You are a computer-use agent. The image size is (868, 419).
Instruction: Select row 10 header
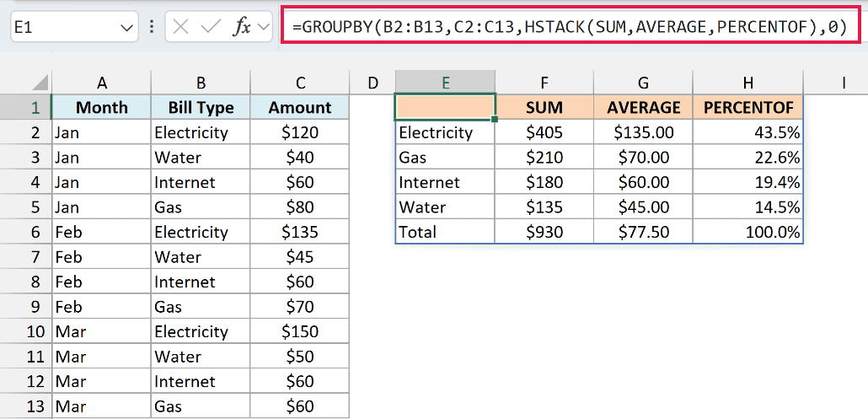25,331
